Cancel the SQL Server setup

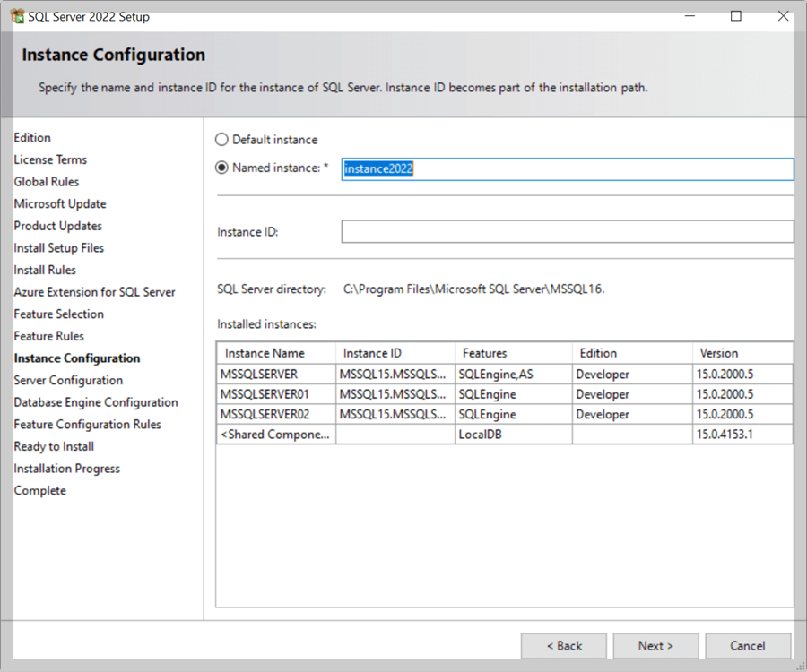[748, 646]
